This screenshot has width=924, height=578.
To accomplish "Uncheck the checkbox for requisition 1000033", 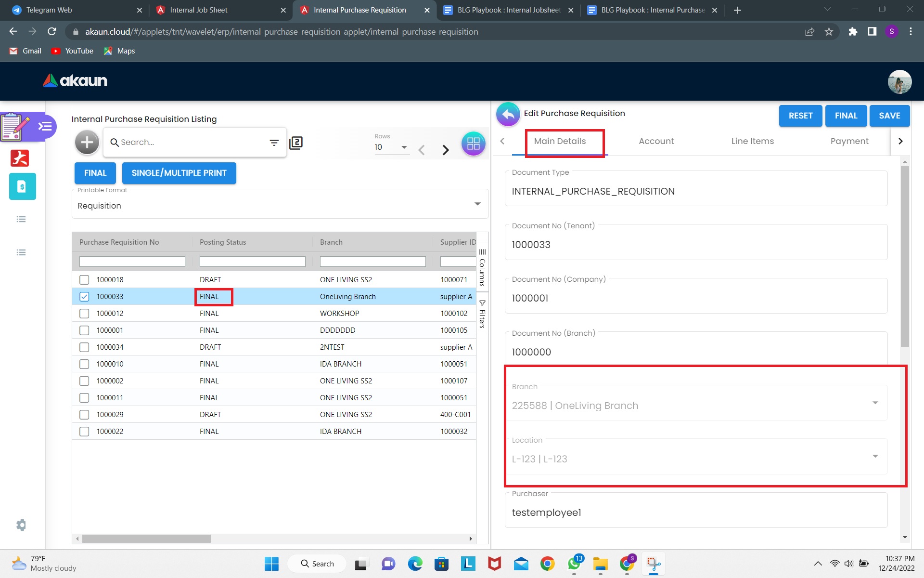I will (84, 297).
